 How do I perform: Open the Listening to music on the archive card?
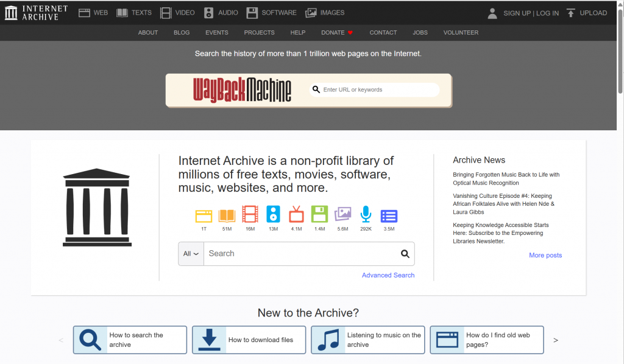pos(367,340)
